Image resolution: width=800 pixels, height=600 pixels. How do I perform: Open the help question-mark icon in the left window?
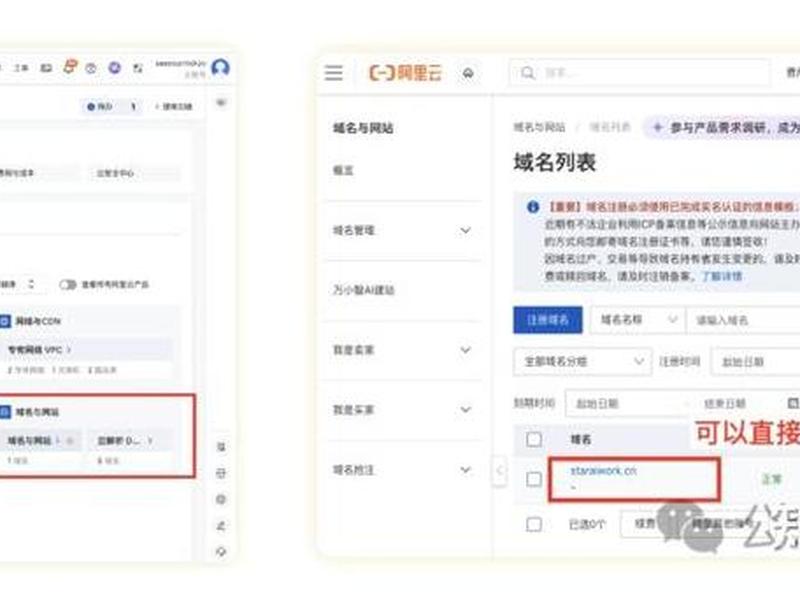tap(91, 68)
